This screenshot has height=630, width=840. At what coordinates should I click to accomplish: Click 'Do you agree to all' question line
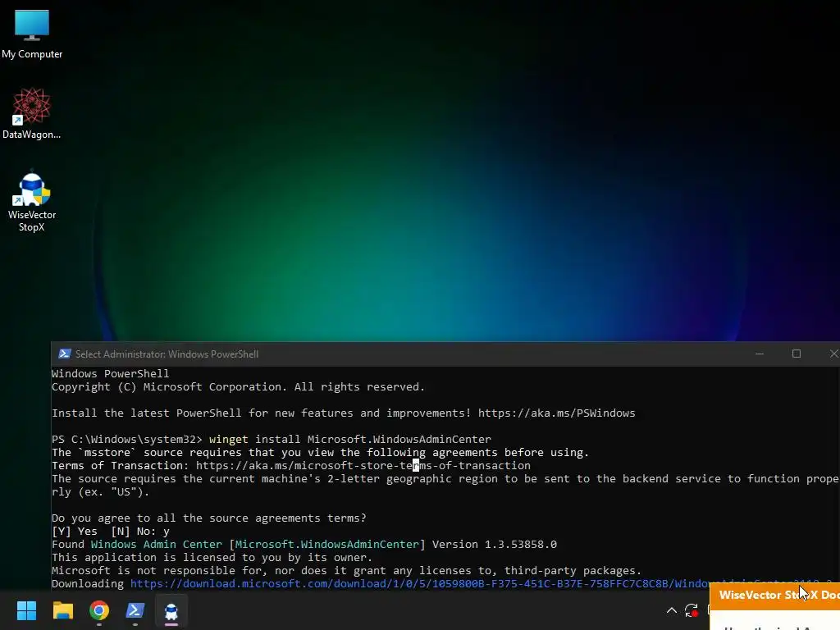point(209,518)
